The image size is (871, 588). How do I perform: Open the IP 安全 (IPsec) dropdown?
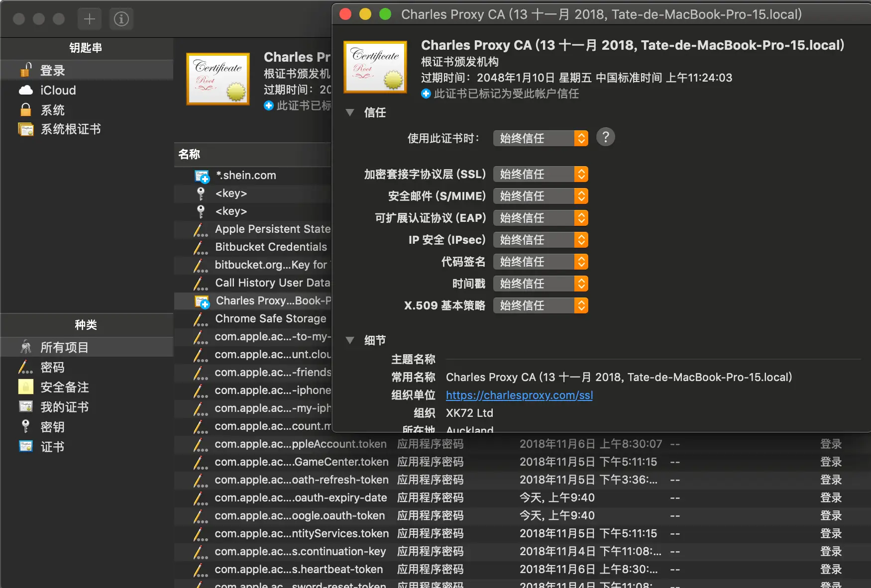pos(541,240)
